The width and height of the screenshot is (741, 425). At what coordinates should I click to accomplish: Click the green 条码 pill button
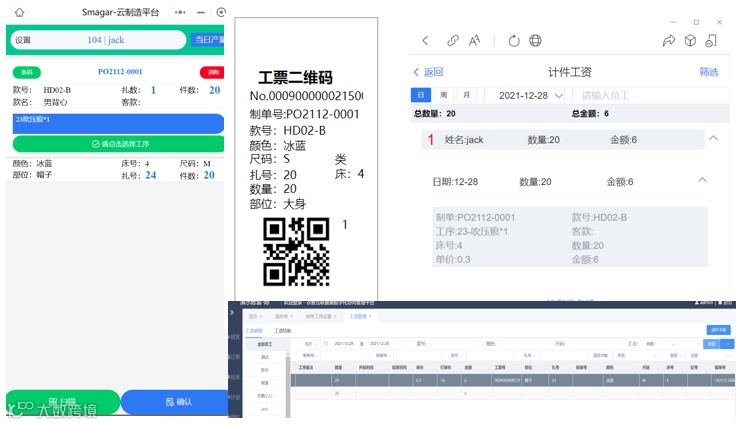[27, 72]
